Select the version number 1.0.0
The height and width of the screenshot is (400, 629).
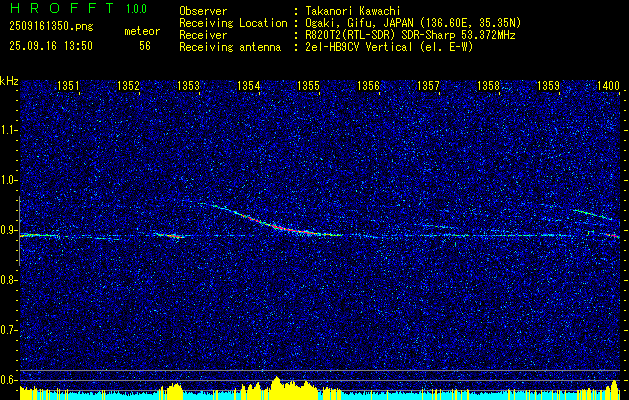tap(136, 9)
